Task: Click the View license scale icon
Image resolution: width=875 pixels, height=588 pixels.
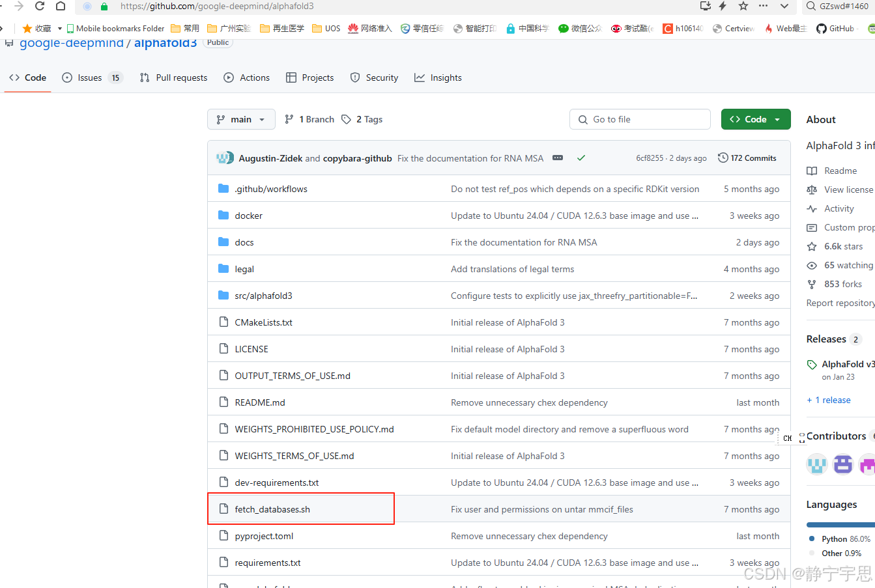Action: (x=812, y=189)
